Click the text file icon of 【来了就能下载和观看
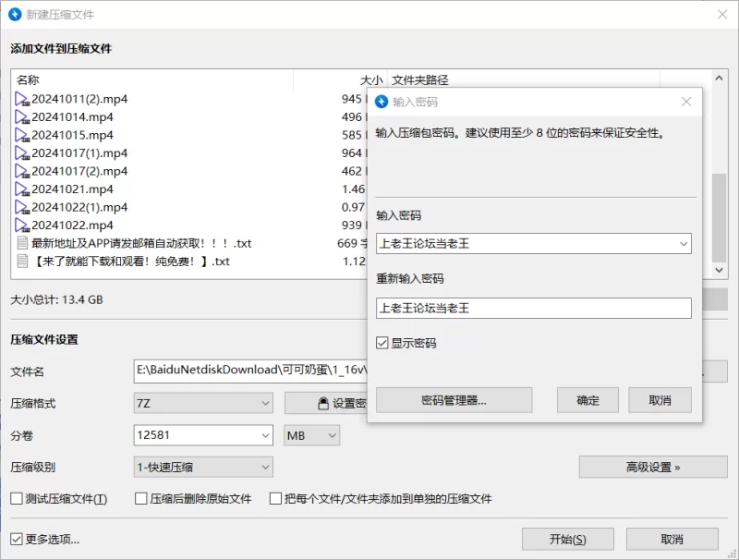 pyautogui.click(x=22, y=262)
